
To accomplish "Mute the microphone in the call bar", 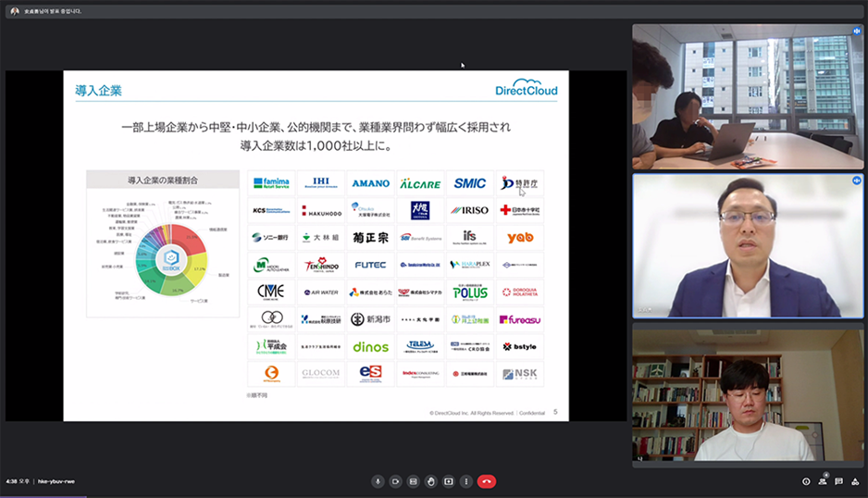I will pos(378,481).
